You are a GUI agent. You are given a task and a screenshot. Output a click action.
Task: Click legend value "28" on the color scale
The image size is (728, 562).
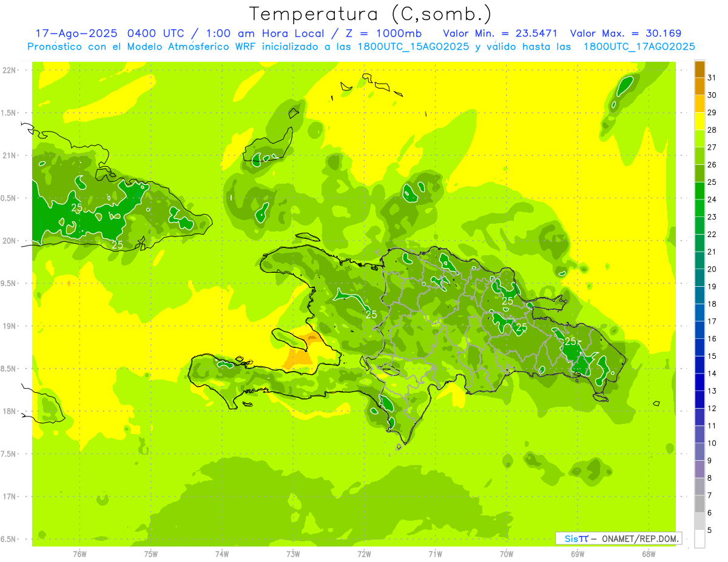point(712,130)
